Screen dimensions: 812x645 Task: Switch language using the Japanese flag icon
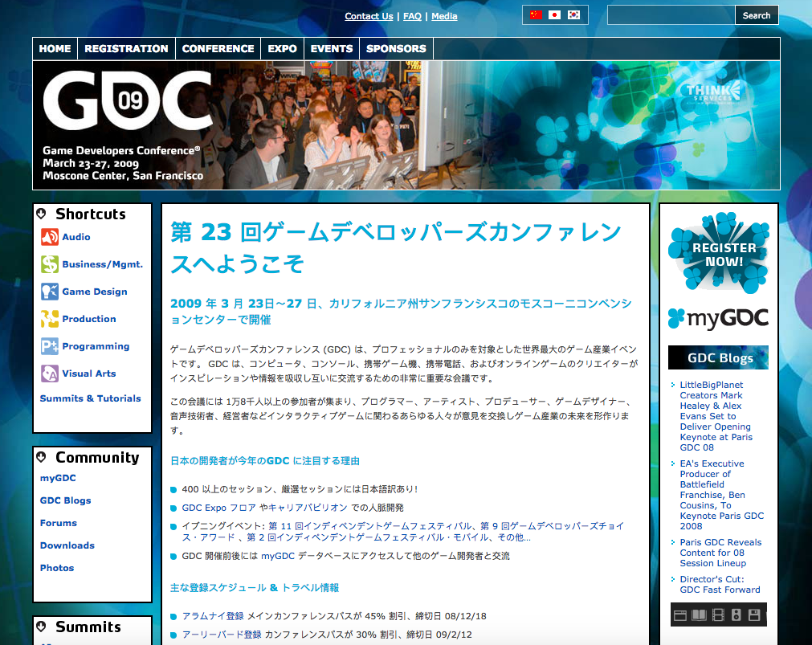click(x=555, y=14)
